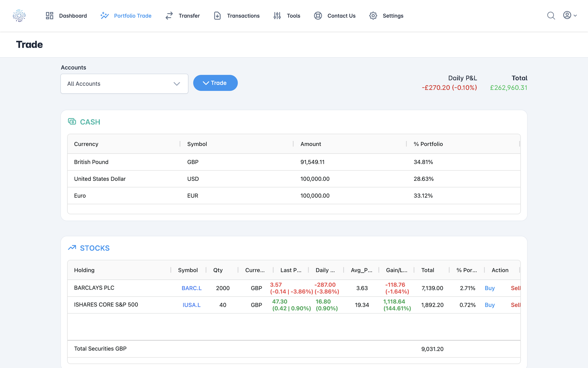Image resolution: width=588 pixels, height=368 pixels.
Task: Open the IUSA.L symbol link
Action: [x=191, y=305]
